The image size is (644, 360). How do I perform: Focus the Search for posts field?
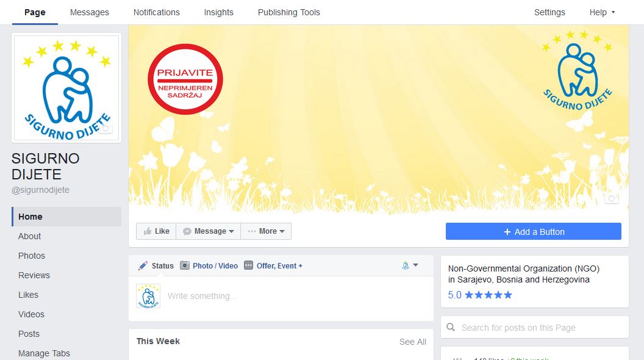(x=540, y=328)
